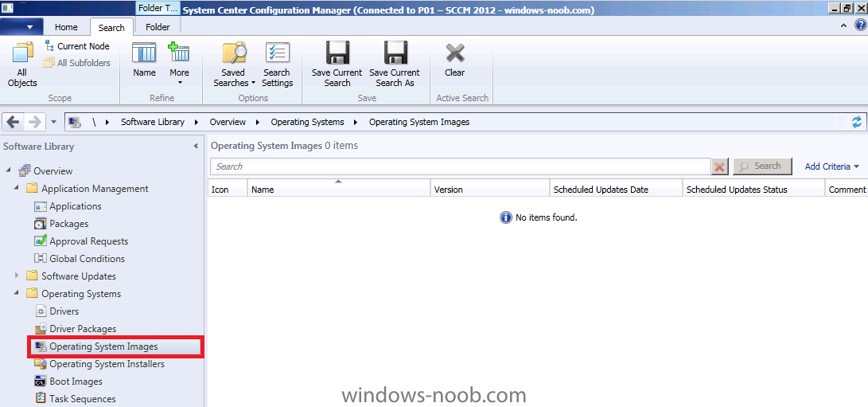Image resolution: width=868 pixels, height=407 pixels.
Task: Expand the Software Updates folder
Action: 17,276
